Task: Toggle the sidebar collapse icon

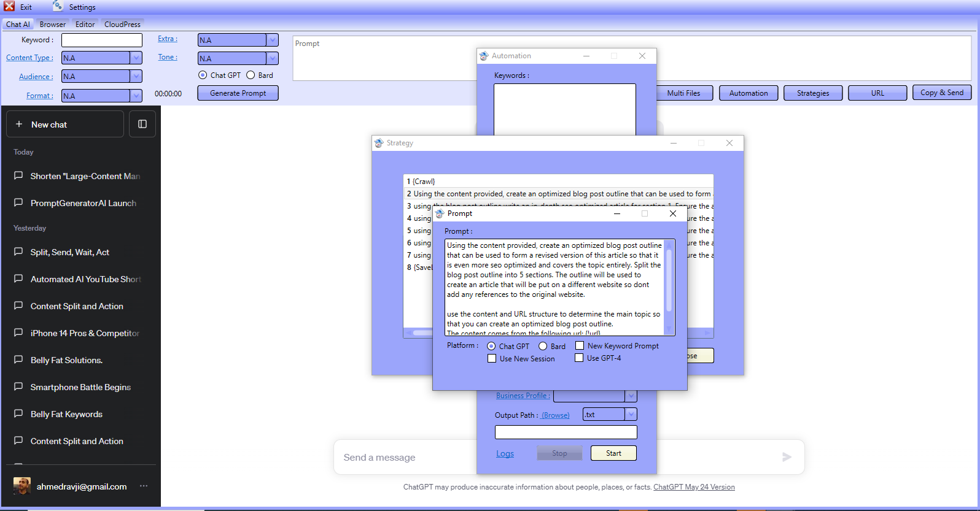Action: (x=142, y=124)
